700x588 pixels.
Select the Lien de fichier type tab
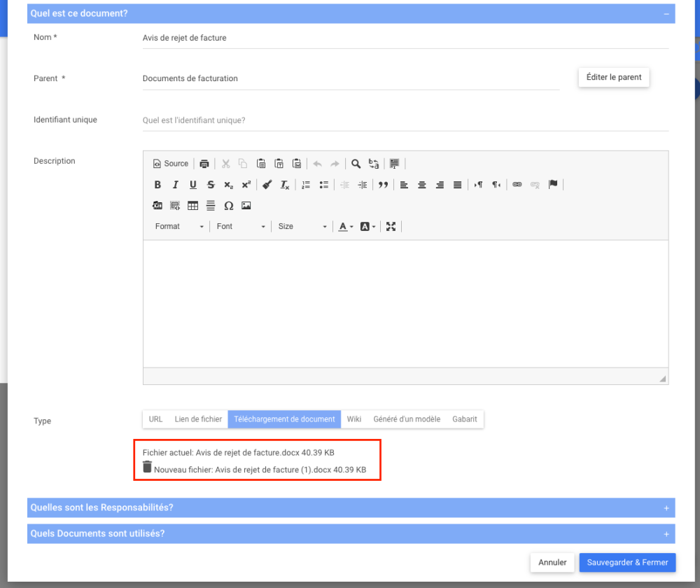point(198,419)
